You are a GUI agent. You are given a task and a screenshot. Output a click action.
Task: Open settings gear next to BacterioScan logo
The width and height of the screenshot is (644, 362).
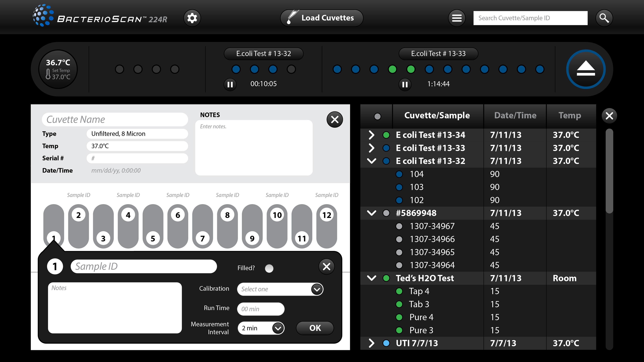(192, 18)
